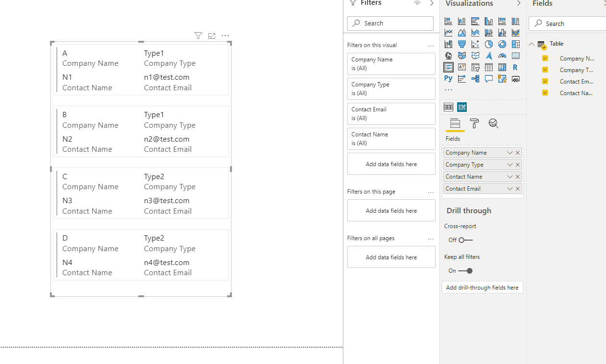Open 'Filters on all pages' ellipsis menu
The width and height of the screenshot is (606, 364).
431,239
